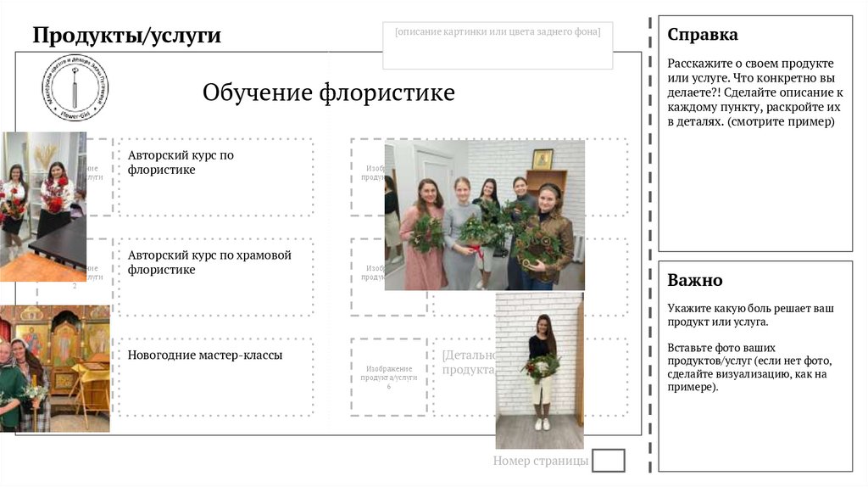868x487 pixels.
Task: Select 'Авторский курс по храмовой флористике' text
Action: tap(209, 262)
